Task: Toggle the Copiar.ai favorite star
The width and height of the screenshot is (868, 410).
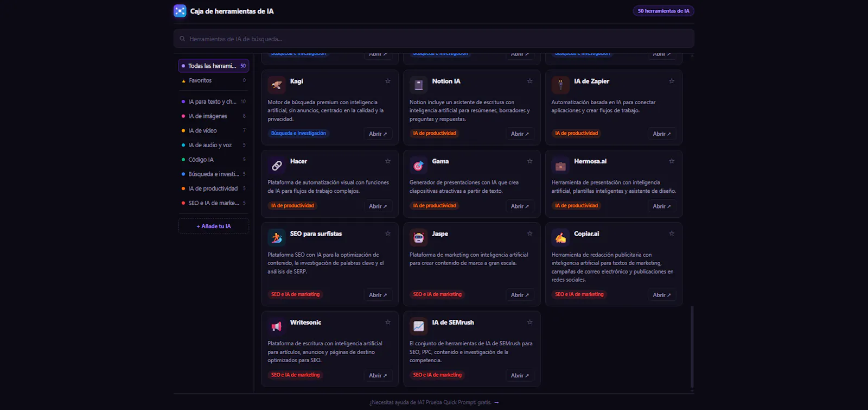Action: tap(672, 234)
